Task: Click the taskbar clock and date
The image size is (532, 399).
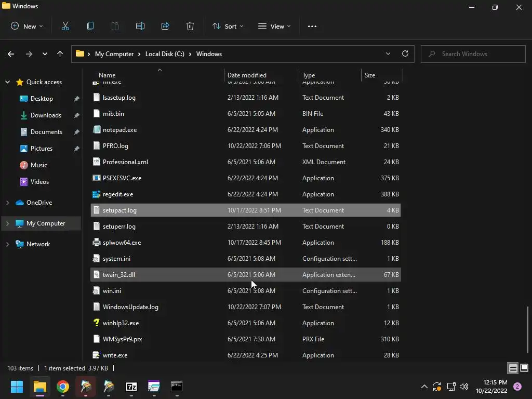Action: point(491,387)
